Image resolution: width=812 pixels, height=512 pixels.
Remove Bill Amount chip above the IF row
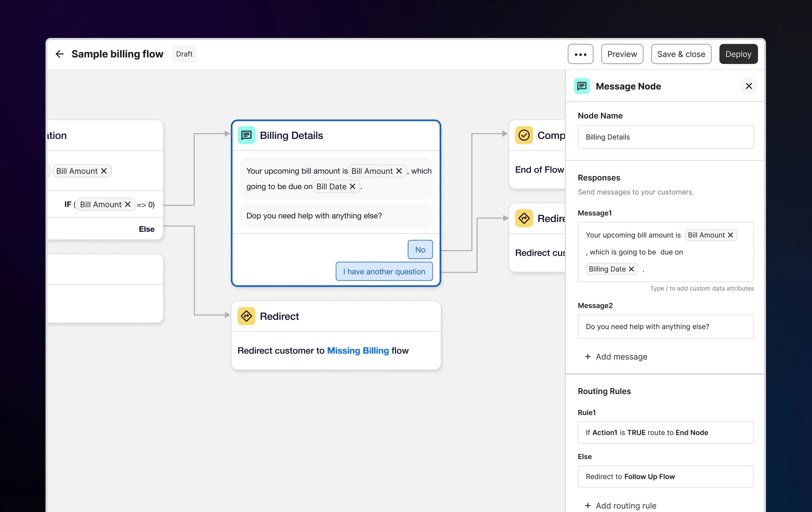click(104, 171)
